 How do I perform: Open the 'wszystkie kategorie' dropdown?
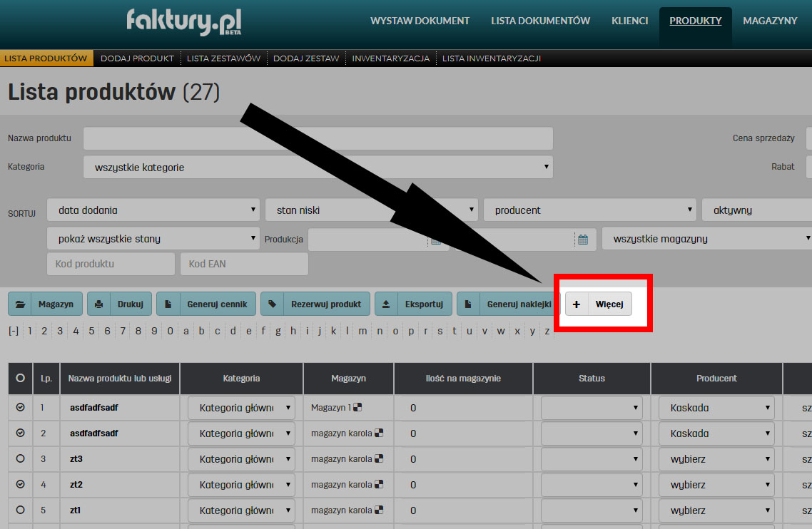(x=318, y=168)
